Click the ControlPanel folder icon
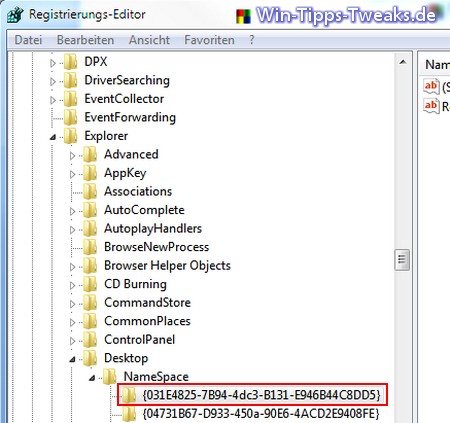The image size is (450, 423). click(x=90, y=340)
